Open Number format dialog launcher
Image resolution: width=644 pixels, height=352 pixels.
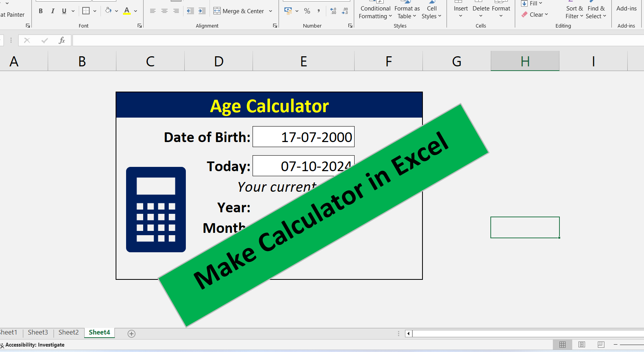tap(350, 26)
